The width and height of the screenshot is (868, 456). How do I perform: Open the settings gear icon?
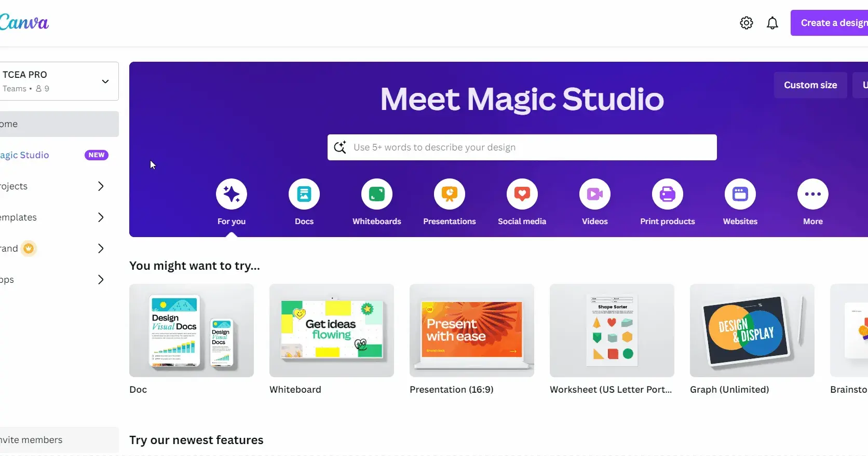click(x=747, y=23)
